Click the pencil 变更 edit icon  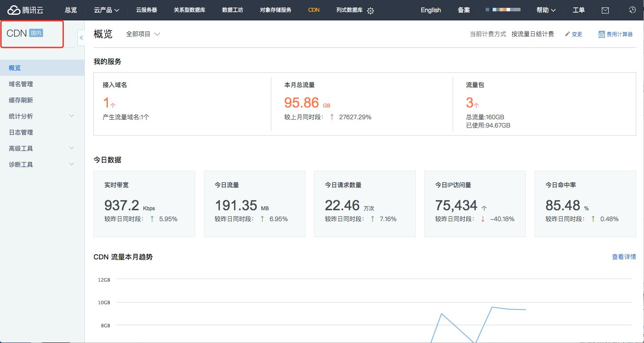(x=567, y=34)
